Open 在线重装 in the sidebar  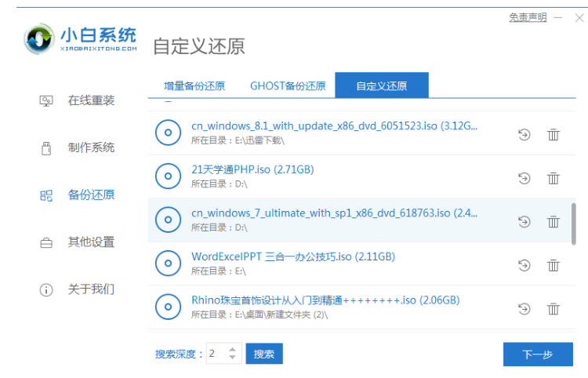click(x=90, y=100)
